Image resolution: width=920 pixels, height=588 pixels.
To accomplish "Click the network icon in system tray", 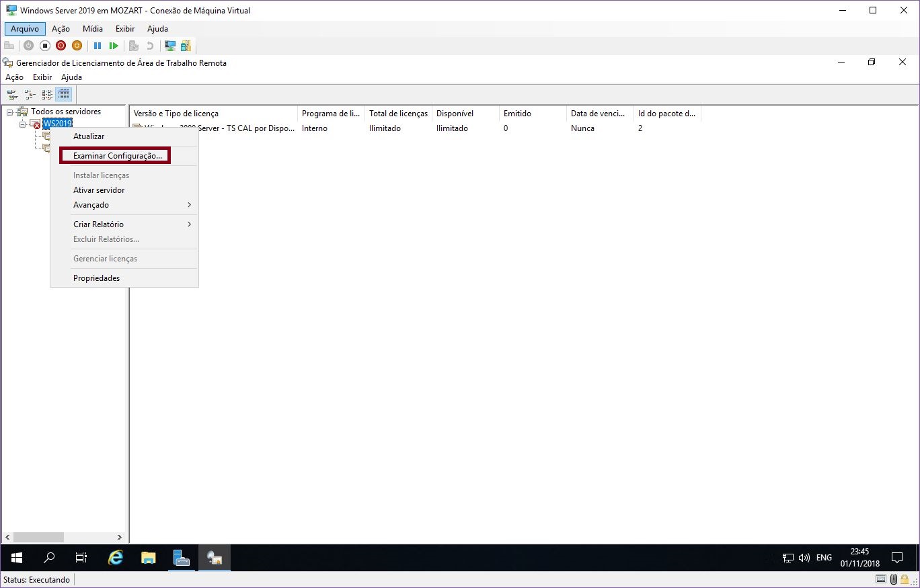I will (x=788, y=558).
